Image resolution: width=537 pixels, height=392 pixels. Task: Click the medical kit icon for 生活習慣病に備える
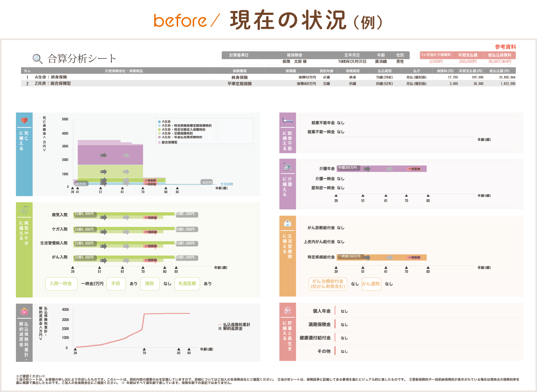point(287,223)
